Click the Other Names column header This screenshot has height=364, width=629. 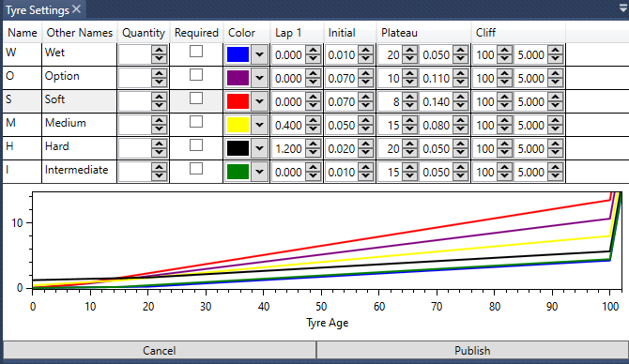(80, 33)
